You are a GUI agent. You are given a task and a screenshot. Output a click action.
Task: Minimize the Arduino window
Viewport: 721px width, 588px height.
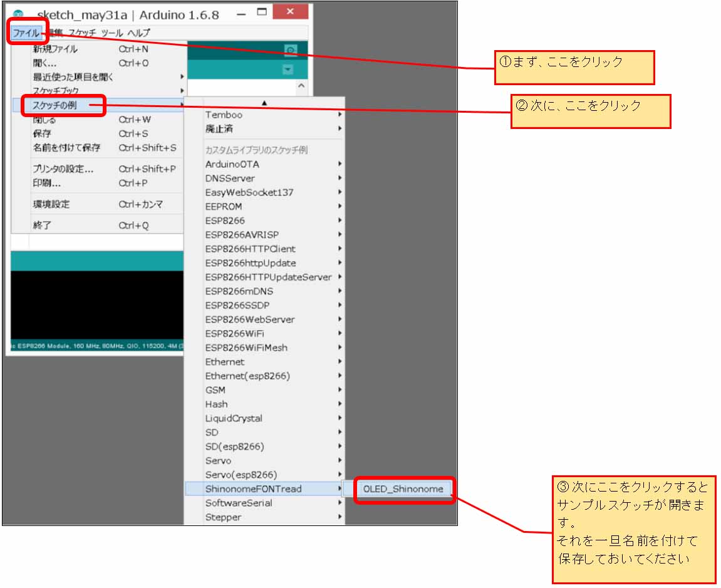point(241,14)
